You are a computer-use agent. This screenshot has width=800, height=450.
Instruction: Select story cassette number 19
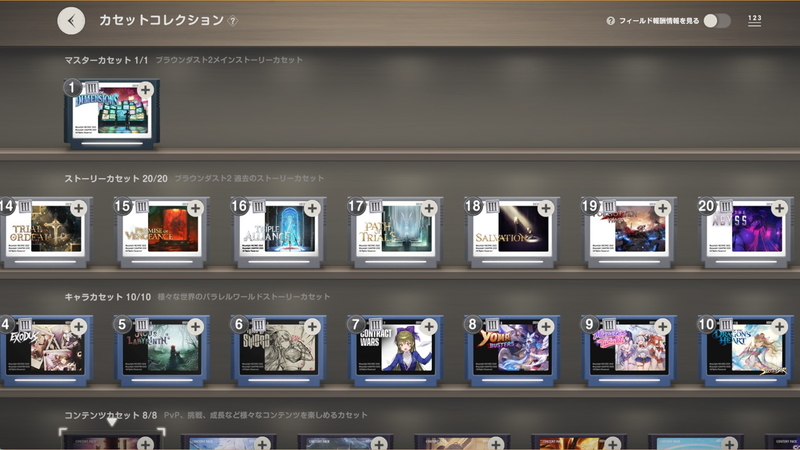coord(629,233)
